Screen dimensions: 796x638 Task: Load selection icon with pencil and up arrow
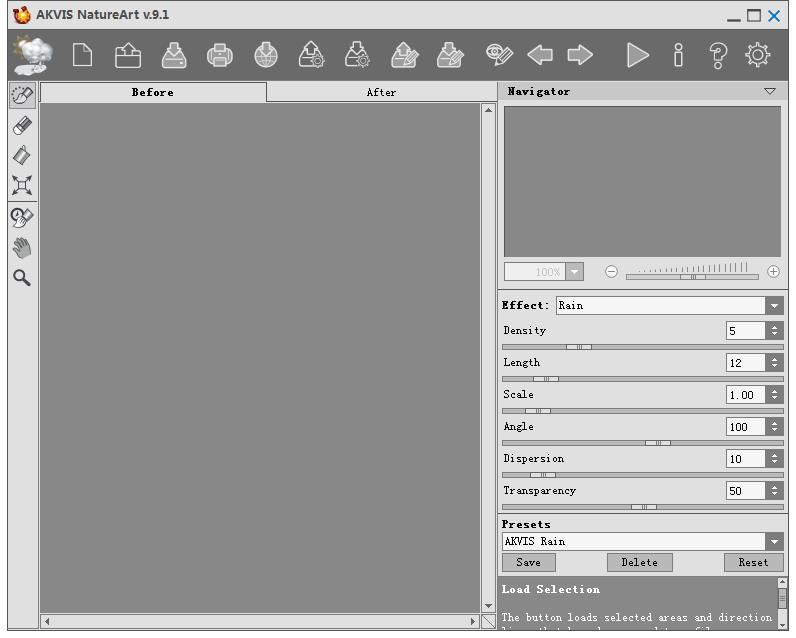point(404,55)
